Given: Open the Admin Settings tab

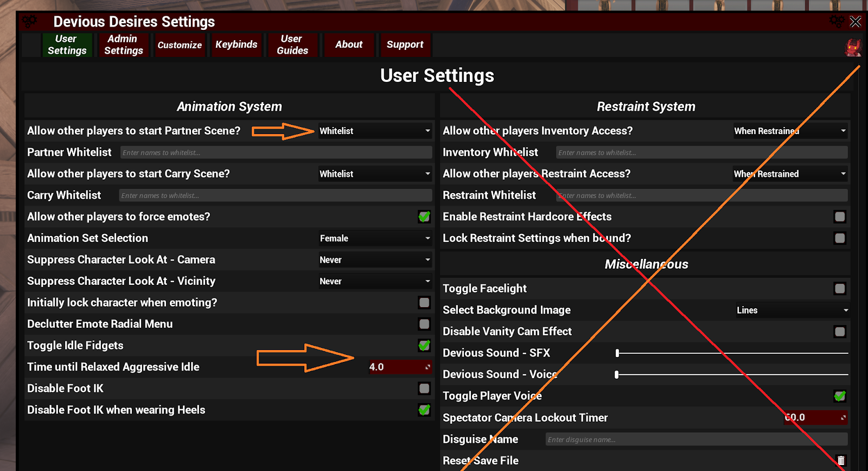Looking at the screenshot, I should [124, 44].
